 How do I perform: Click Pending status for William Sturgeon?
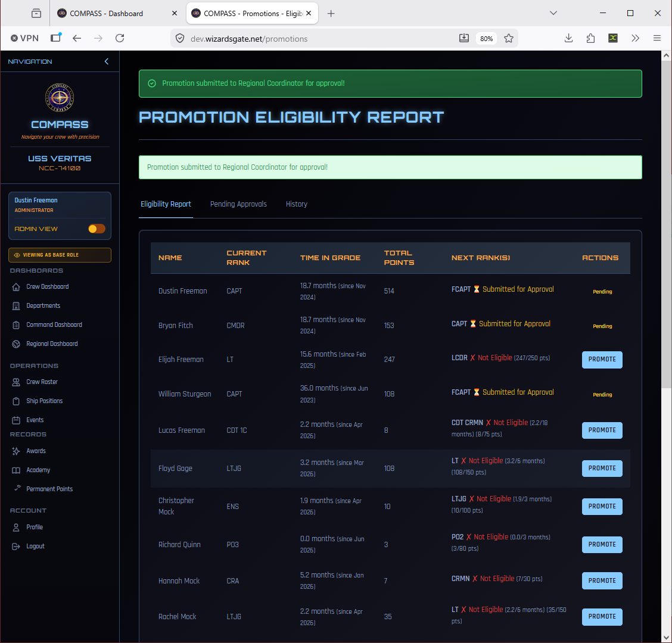pos(602,395)
